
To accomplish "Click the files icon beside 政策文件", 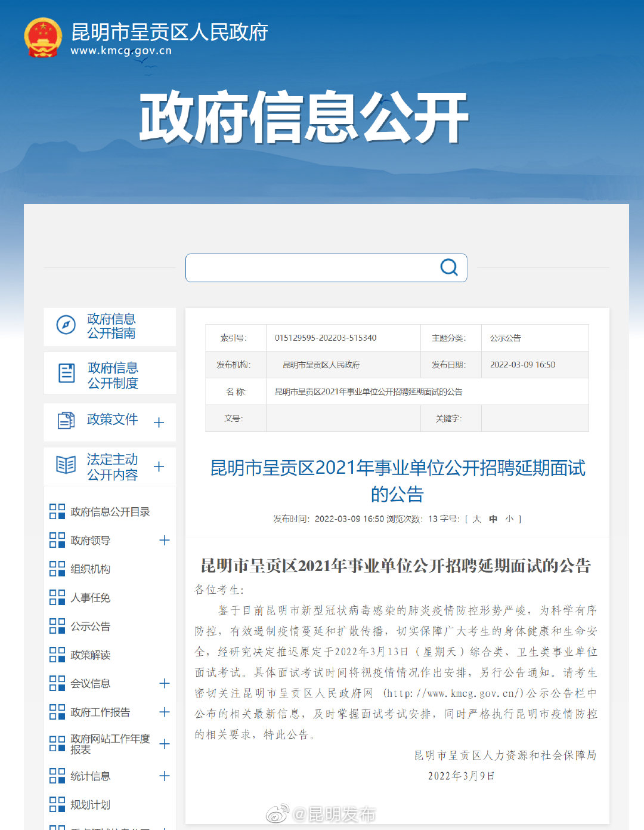I will pyautogui.click(x=66, y=420).
